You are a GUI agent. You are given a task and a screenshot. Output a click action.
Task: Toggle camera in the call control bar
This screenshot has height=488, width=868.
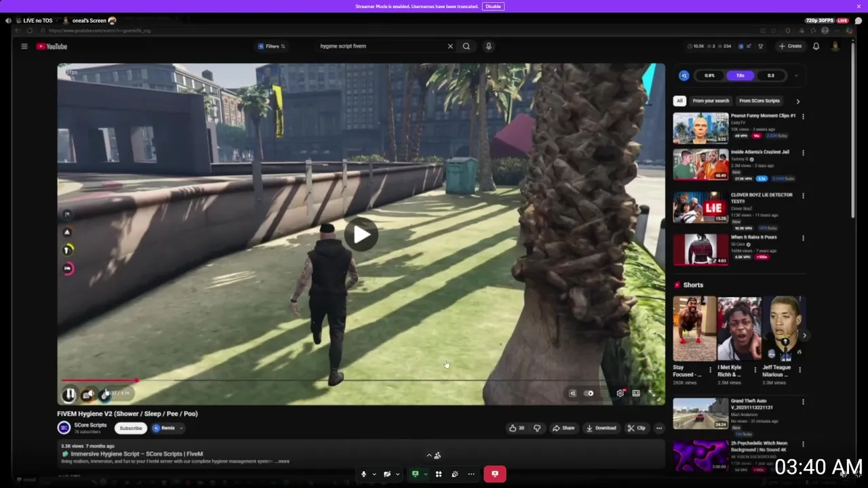(387, 474)
